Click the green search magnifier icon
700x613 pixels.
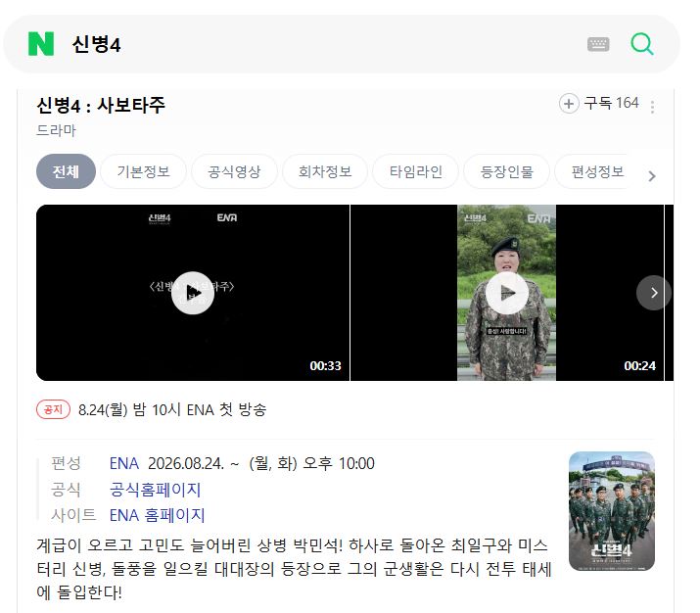642,44
